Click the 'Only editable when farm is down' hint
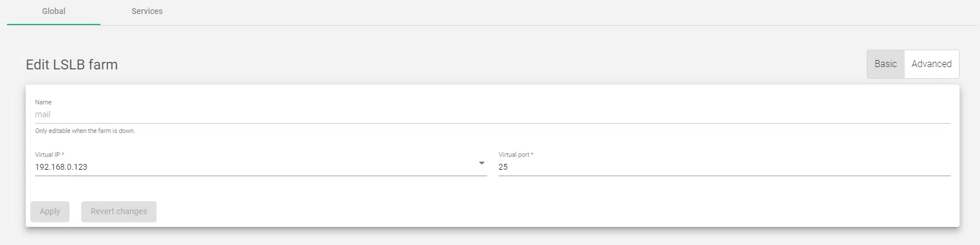Screen dimensions: 980x245 (85, 131)
